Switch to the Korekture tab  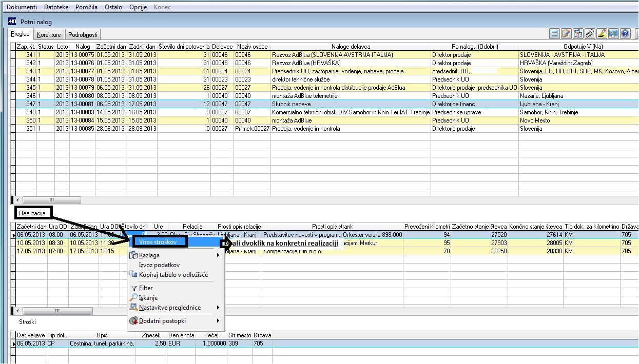click(49, 35)
